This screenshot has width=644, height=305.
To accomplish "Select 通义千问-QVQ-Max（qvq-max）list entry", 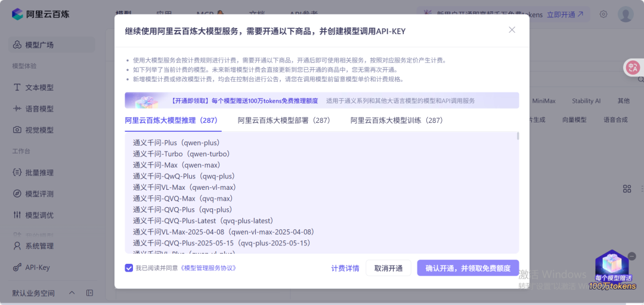I will pos(183,199).
